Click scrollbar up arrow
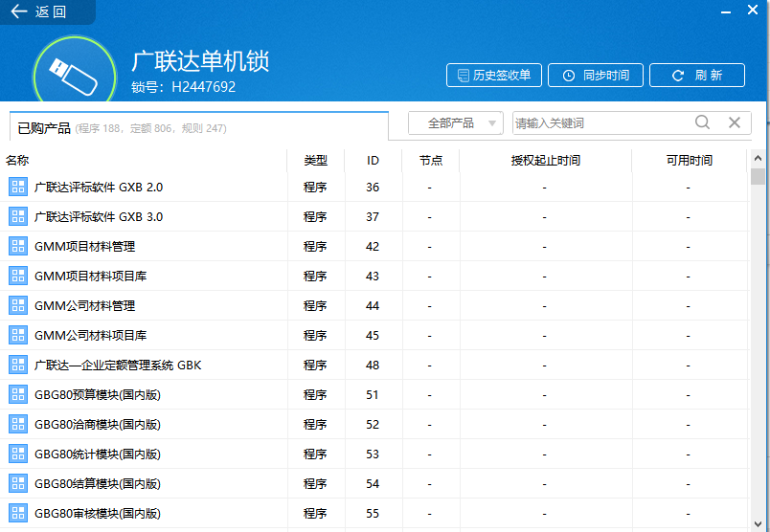The width and height of the screenshot is (770, 532). point(758,159)
